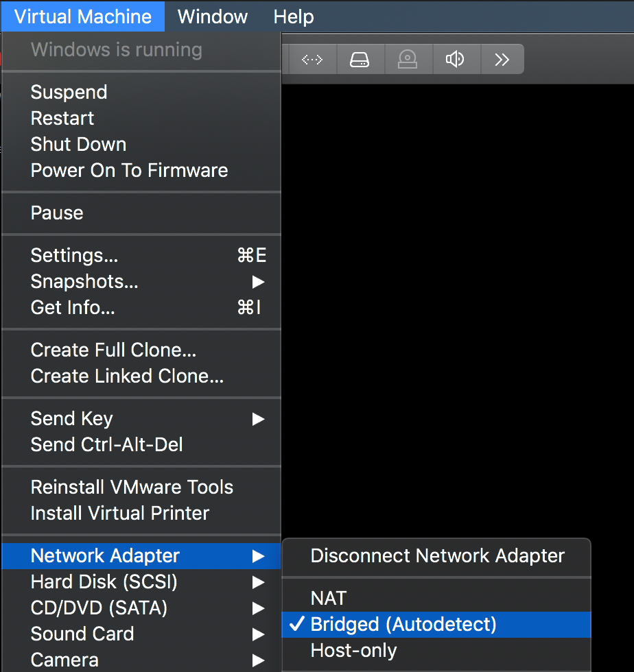Expand the Sound Card submenu
The image size is (634, 672).
coord(141,634)
